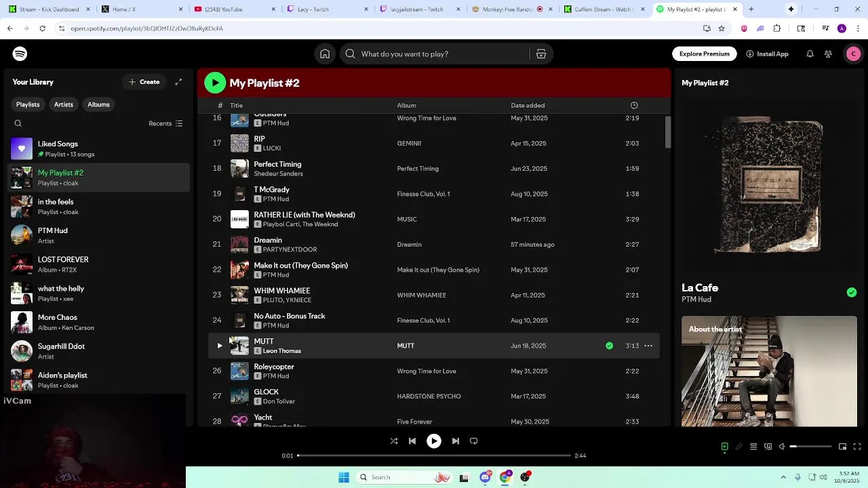Viewport: 868px width, 488px height.
Task: Skip to the next track
Action: tap(456, 441)
